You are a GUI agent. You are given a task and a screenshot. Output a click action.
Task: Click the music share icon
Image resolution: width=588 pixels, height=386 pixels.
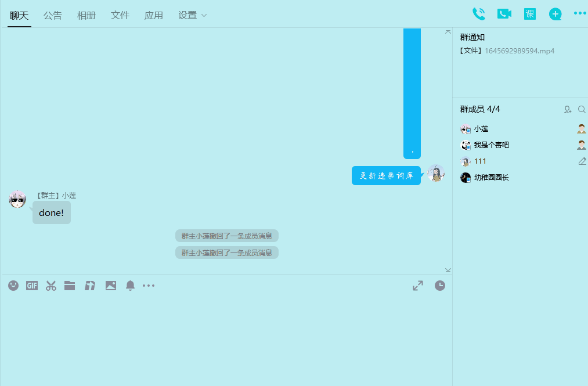90,286
